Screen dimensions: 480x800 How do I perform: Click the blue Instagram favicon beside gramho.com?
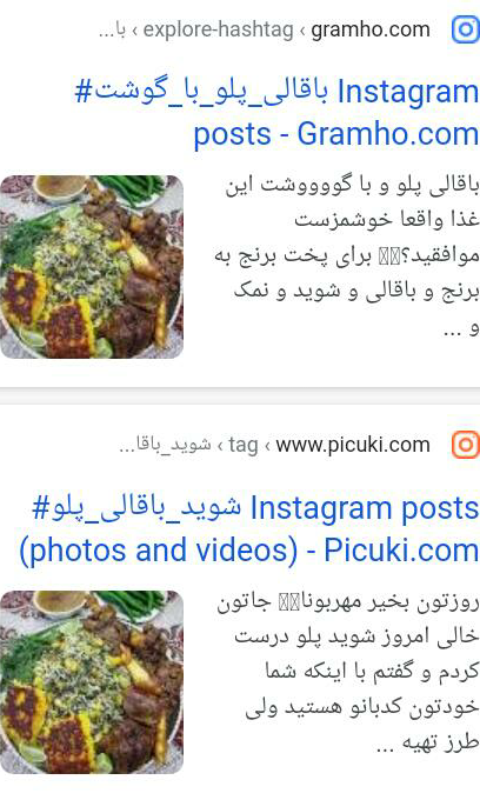point(465,30)
